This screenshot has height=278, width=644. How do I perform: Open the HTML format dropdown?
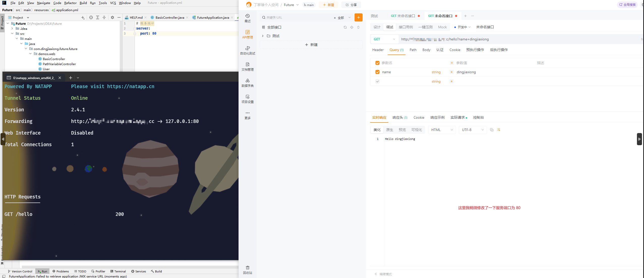(x=442, y=130)
